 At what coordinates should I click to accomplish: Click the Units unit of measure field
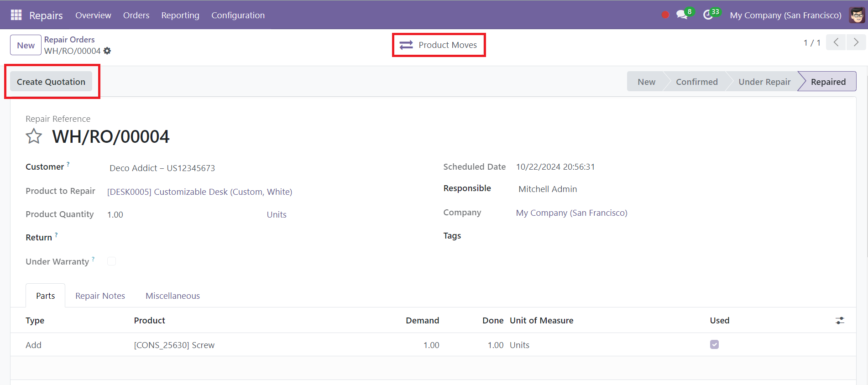coord(277,214)
